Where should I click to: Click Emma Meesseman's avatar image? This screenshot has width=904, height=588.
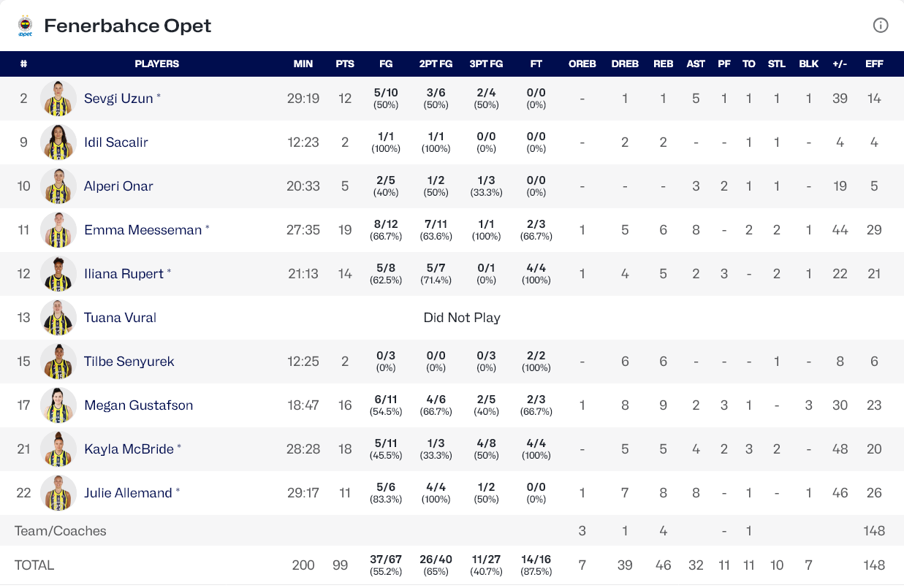point(58,230)
